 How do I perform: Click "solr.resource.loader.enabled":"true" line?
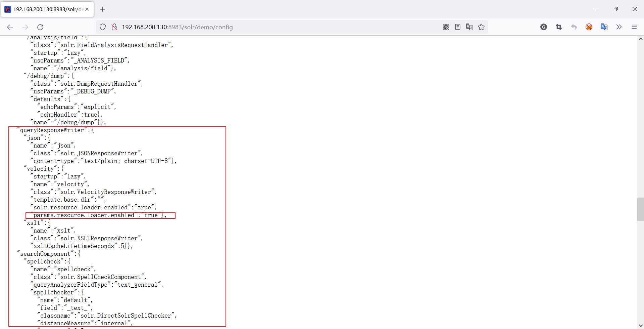(x=93, y=207)
